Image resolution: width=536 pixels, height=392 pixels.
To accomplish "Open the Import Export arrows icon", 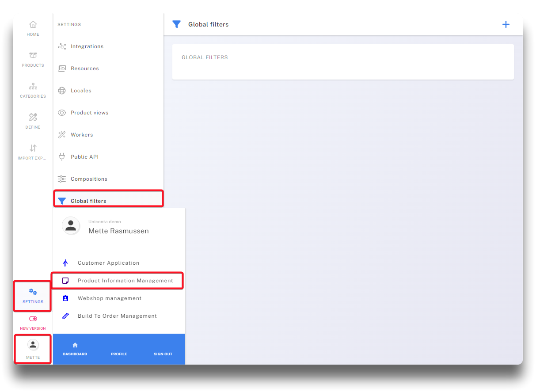I will tap(33, 148).
